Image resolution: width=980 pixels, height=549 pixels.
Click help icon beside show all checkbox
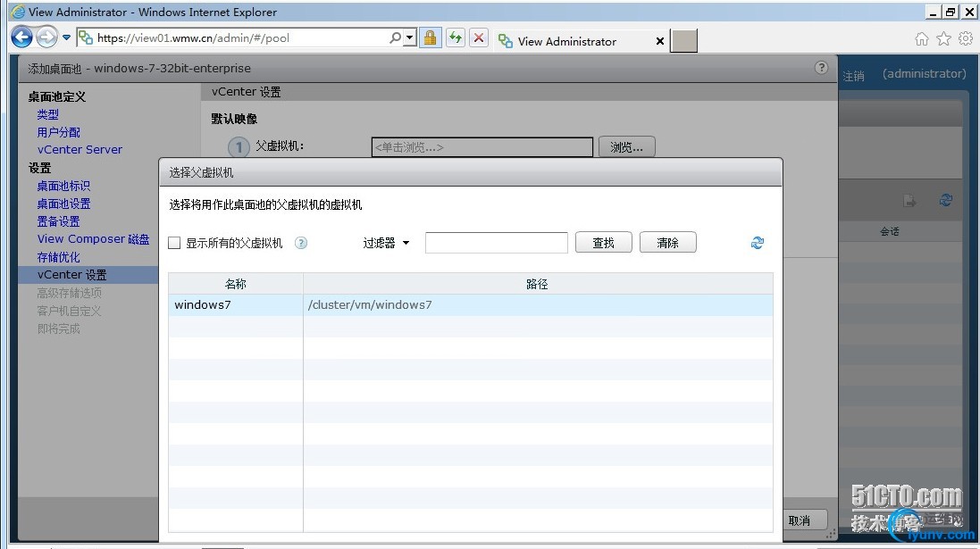301,243
